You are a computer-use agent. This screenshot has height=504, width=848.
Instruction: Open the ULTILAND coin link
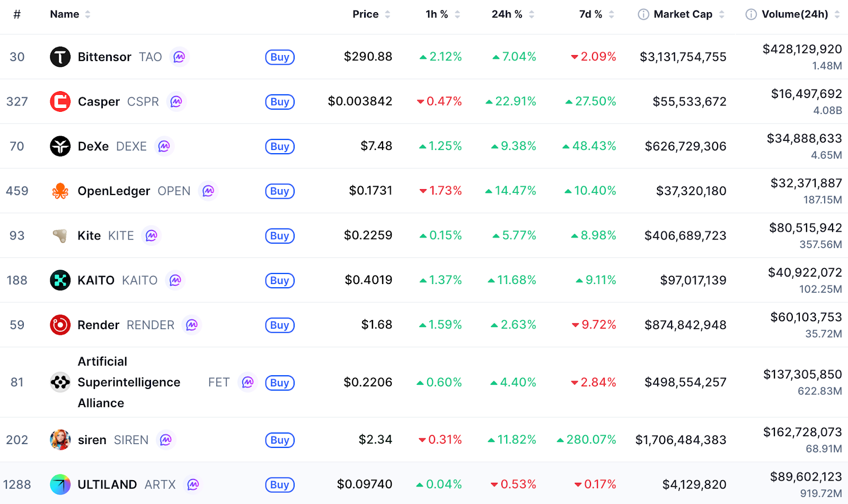coord(107,484)
